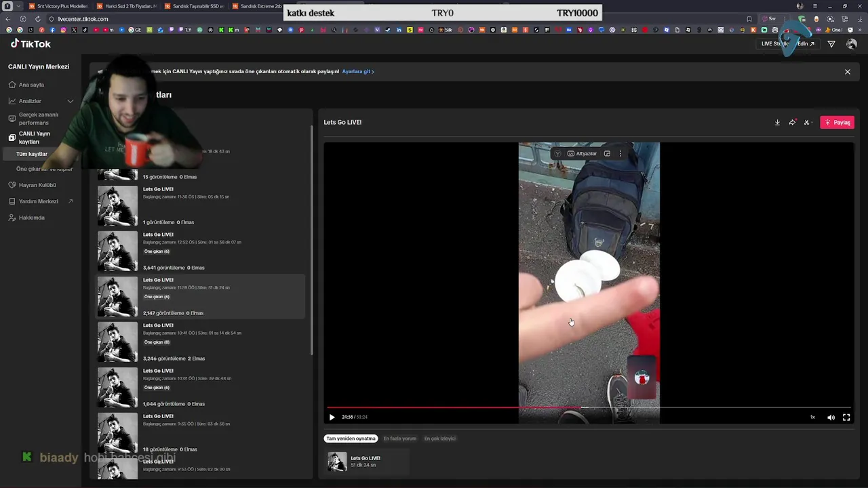868x488 pixels.
Task: Open the Facebook bookmark icon
Action: click(x=52, y=30)
